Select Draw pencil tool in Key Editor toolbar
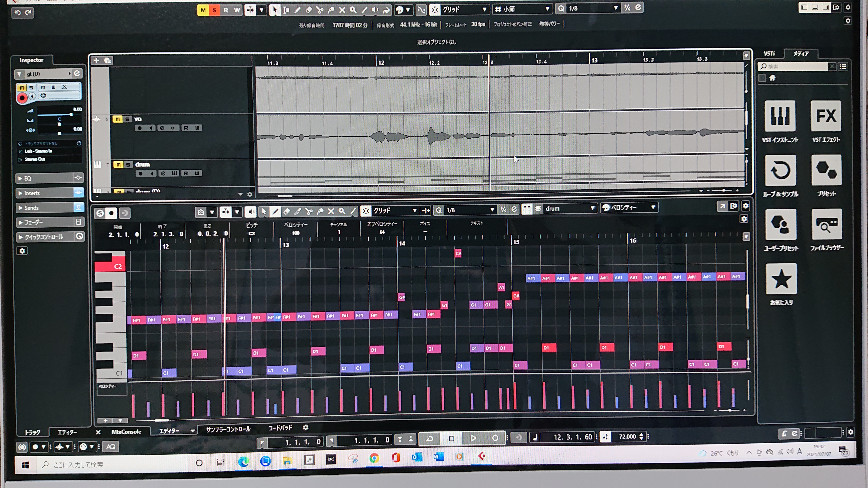The image size is (868, 488). coord(275,211)
